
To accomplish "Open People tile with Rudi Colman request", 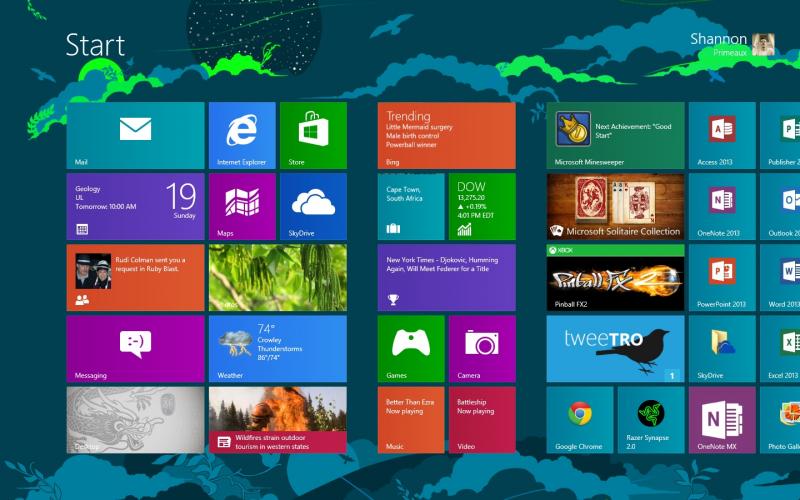I will pyautogui.click(x=135, y=278).
